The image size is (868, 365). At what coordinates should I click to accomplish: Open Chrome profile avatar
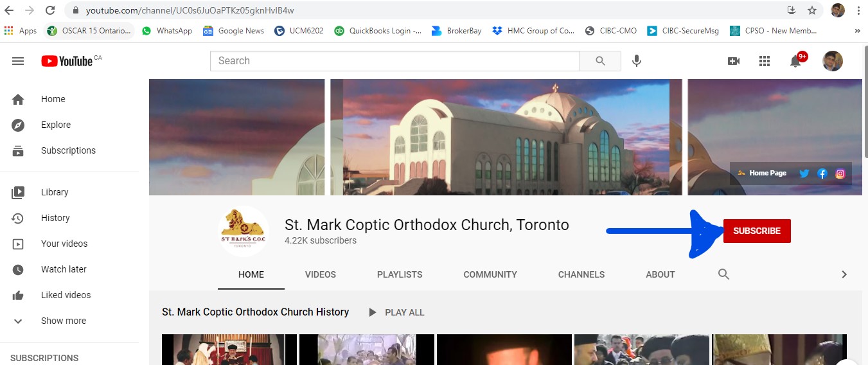[x=838, y=10]
